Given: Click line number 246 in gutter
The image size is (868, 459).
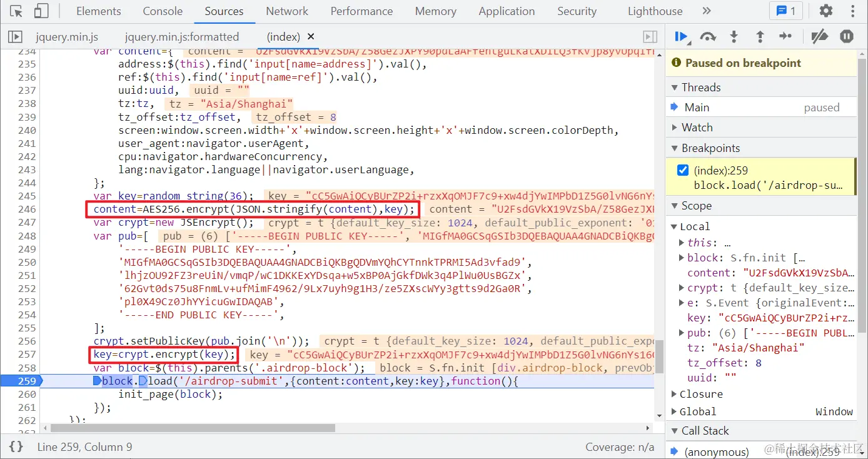Looking at the screenshot, I should pos(27,209).
